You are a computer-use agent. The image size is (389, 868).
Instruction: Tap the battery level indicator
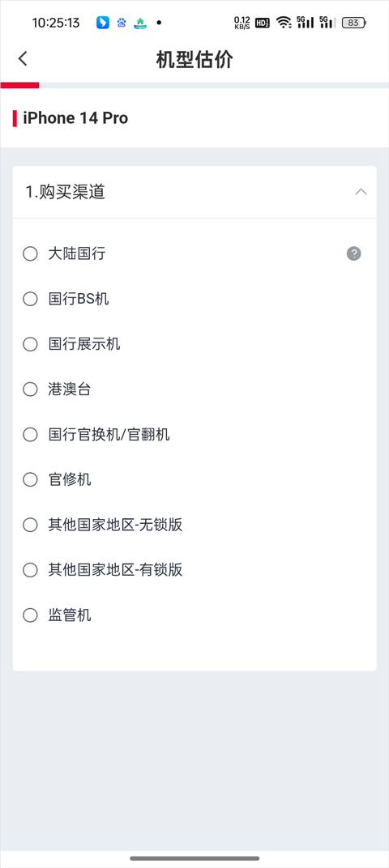(x=354, y=23)
